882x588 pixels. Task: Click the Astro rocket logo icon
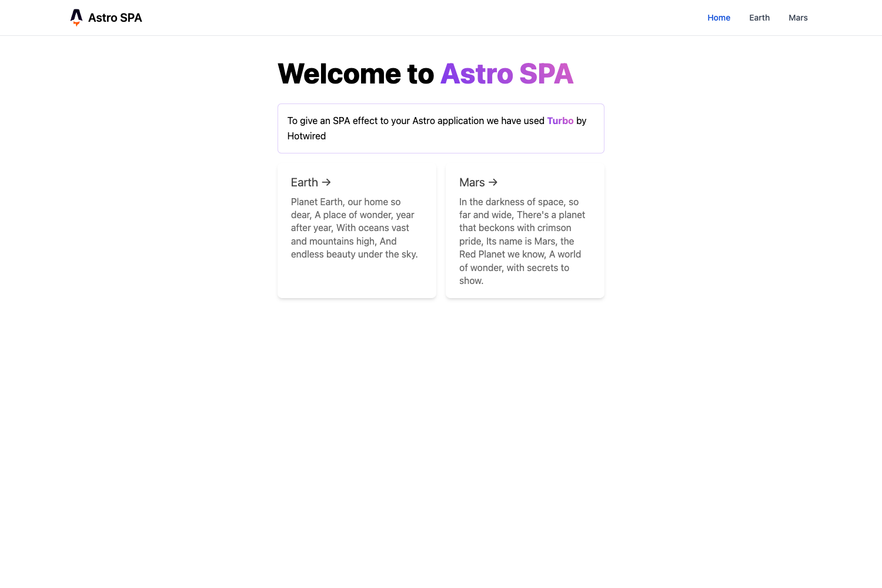tap(76, 18)
